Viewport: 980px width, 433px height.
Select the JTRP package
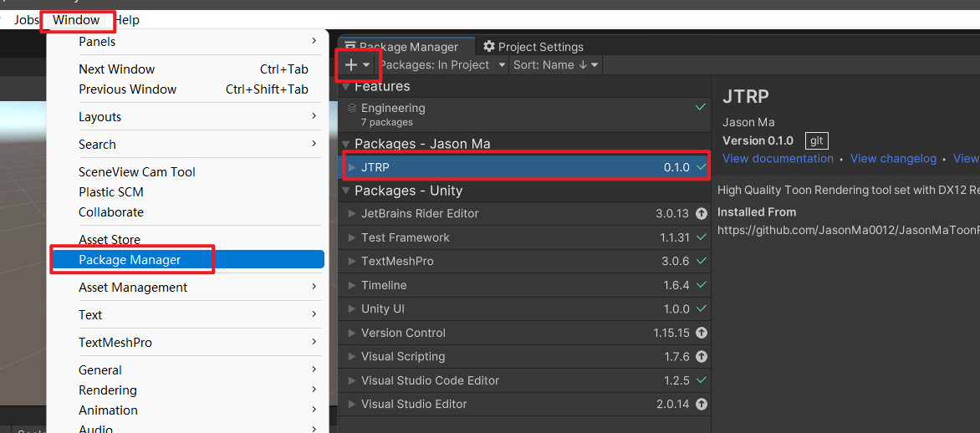click(524, 167)
